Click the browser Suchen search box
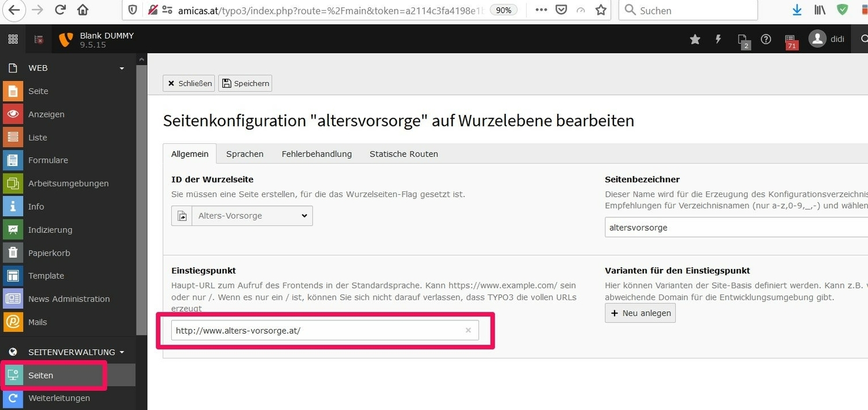This screenshot has width=868, height=410. click(688, 10)
